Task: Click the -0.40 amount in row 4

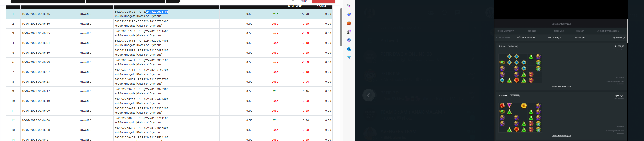Action: pyautogui.click(x=305, y=43)
